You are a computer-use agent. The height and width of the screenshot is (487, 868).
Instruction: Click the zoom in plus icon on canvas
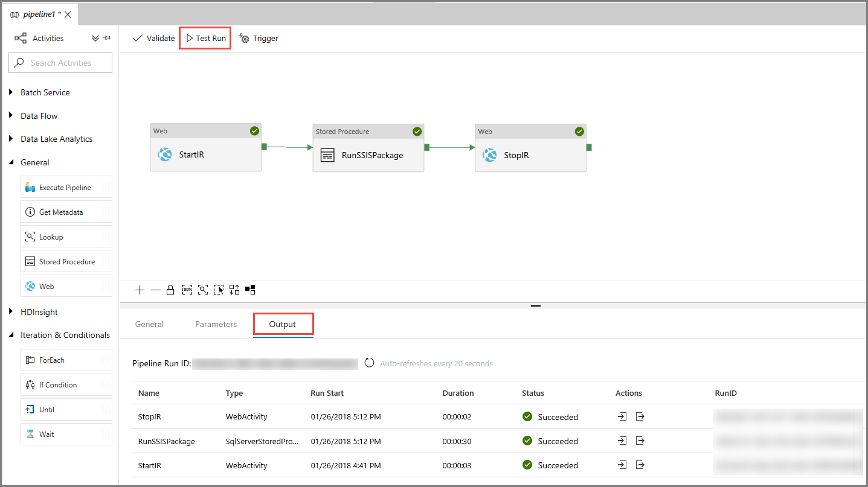tap(140, 290)
